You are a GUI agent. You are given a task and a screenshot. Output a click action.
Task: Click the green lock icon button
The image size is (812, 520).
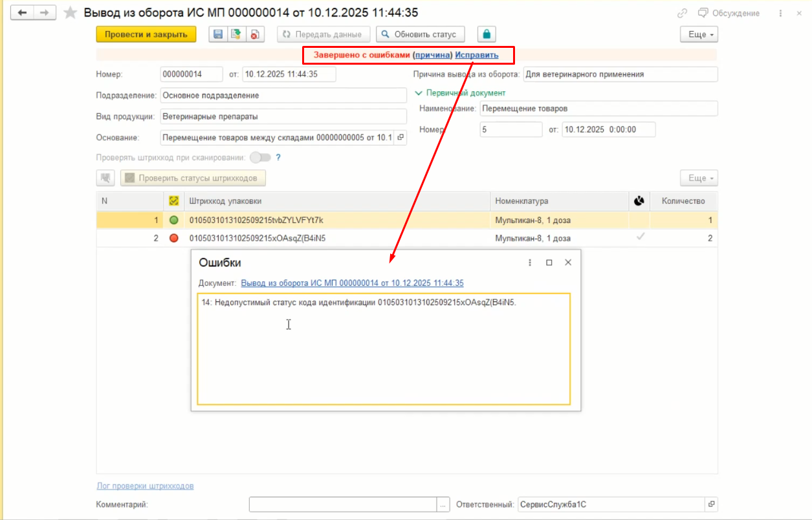(x=487, y=34)
